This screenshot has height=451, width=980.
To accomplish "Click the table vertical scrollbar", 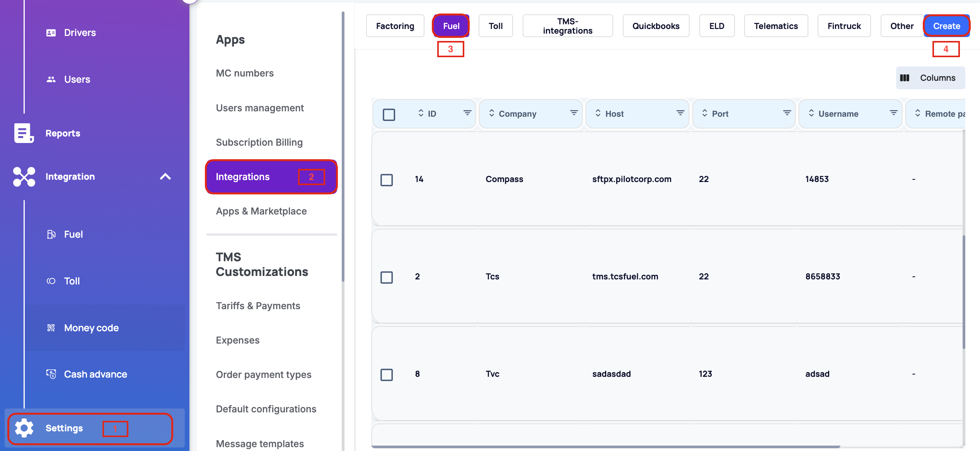I will pyautogui.click(x=963, y=292).
